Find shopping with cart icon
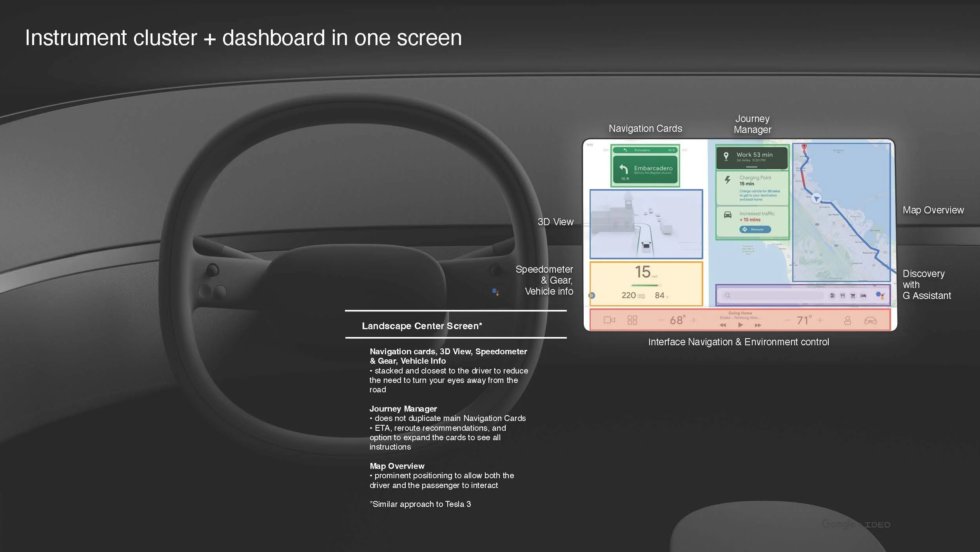 point(853,296)
